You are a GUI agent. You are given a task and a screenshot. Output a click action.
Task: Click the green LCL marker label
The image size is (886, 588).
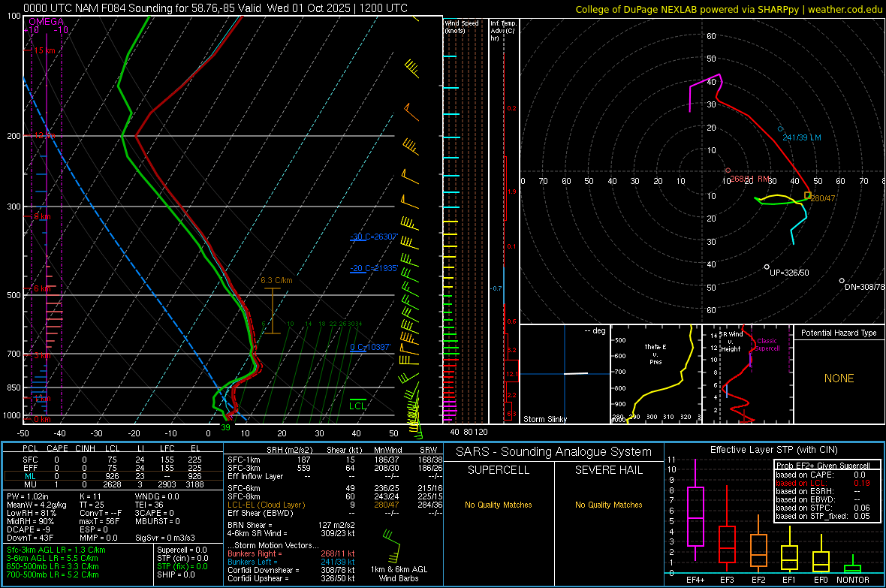coord(357,406)
